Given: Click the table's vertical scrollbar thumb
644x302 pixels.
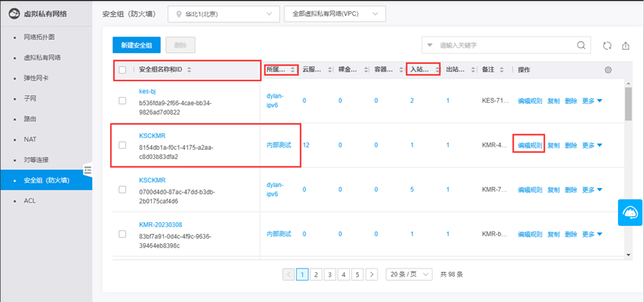Looking at the screenshot, I should [x=628, y=104].
